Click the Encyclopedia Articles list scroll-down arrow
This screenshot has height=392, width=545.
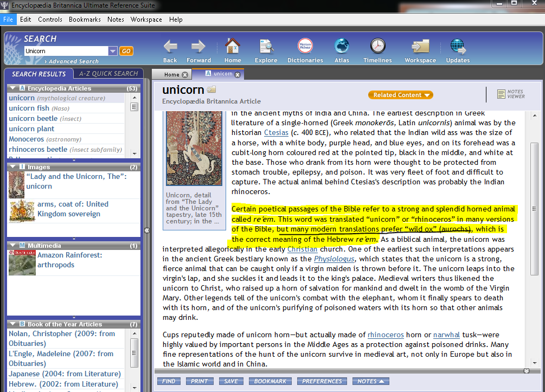point(134,153)
